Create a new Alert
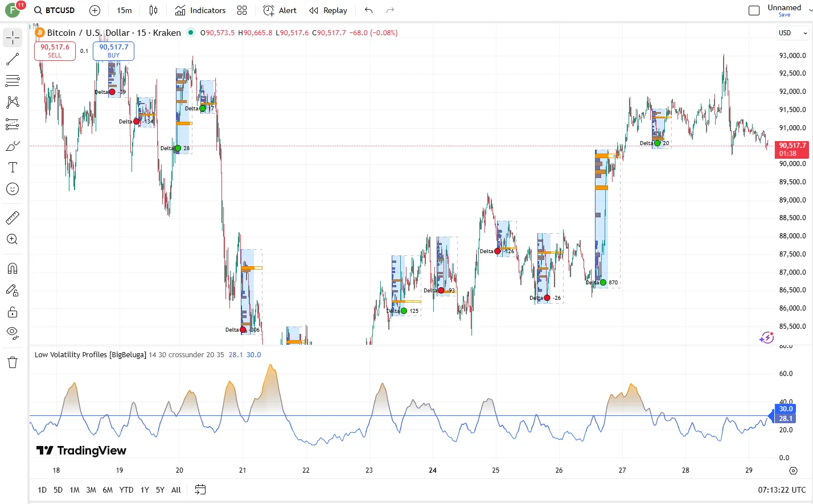Image resolution: width=813 pixels, height=504 pixels. 280,10
